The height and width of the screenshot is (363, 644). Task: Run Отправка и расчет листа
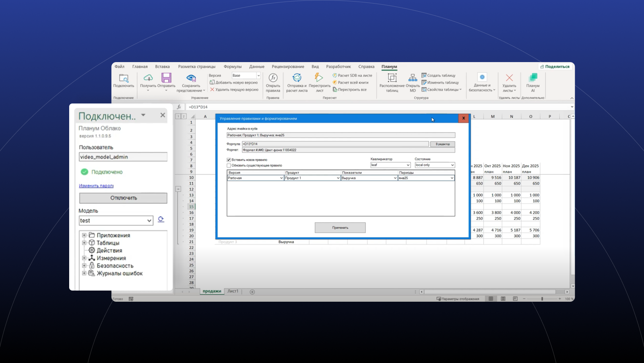tap(297, 82)
